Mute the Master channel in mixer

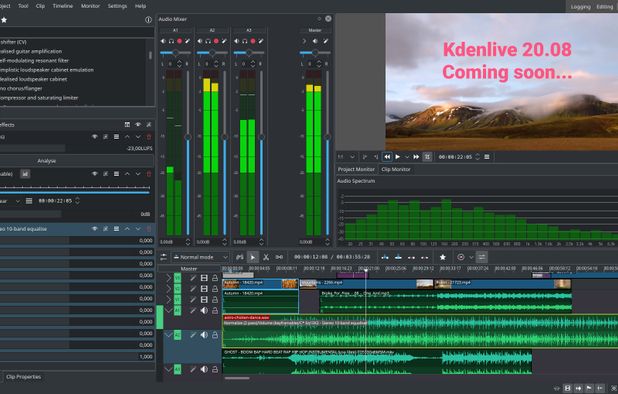point(315,41)
